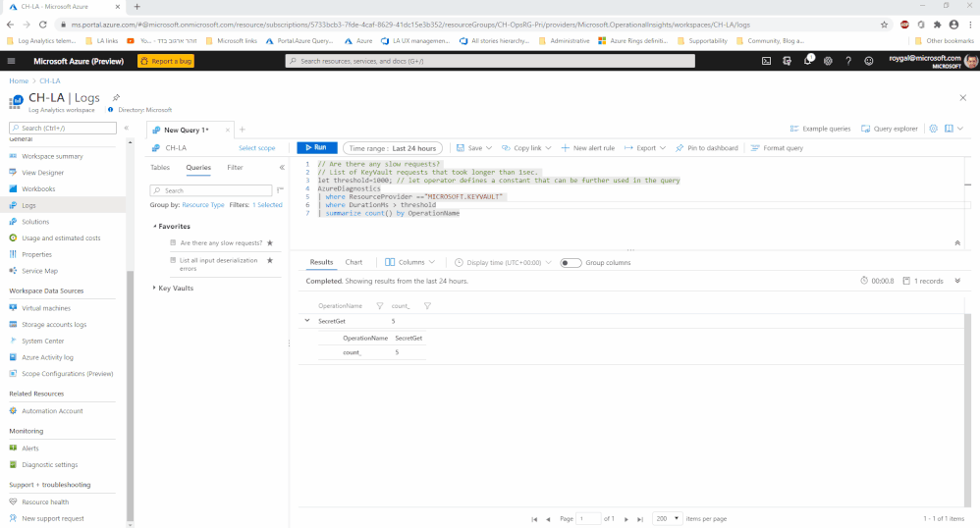Toggle the Group columns switch
The width and height of the screenshot is (980, 528).
[x=571, y=262]
